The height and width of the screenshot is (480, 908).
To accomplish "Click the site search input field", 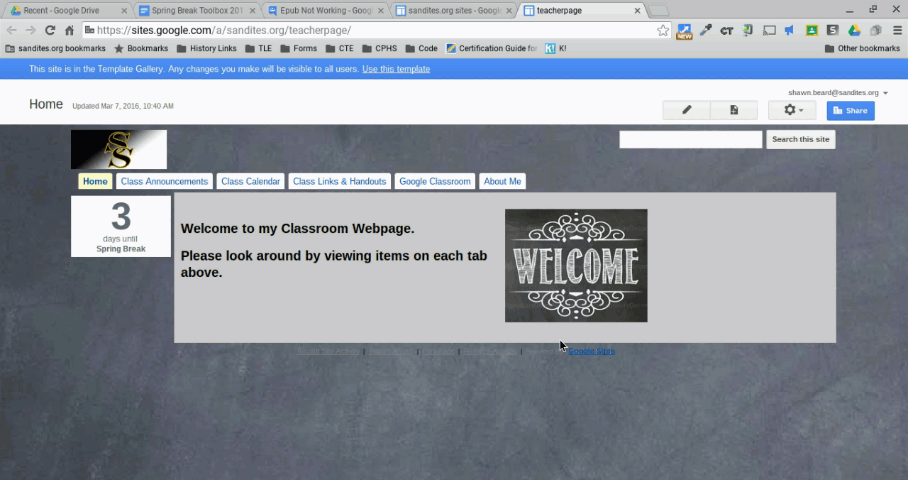I will 690,140.
